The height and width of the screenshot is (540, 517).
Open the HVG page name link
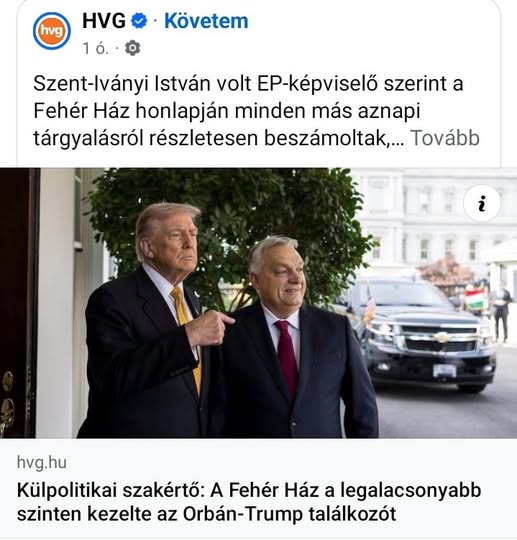104,21
